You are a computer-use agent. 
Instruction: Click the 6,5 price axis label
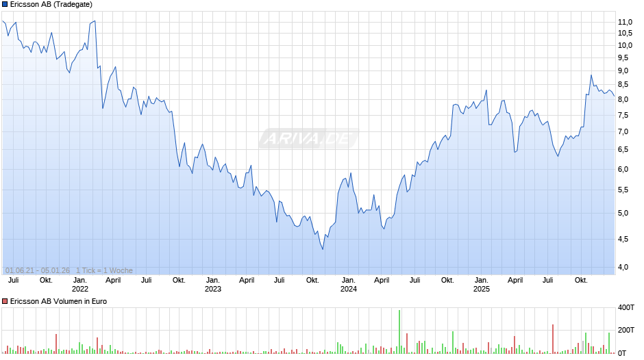tap(623, 149)
